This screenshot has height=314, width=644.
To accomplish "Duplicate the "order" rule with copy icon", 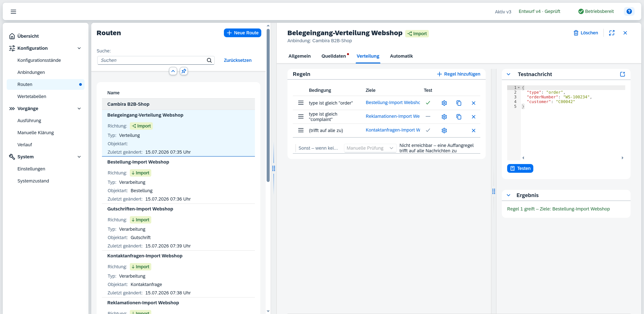I will [x=459, y=103].
